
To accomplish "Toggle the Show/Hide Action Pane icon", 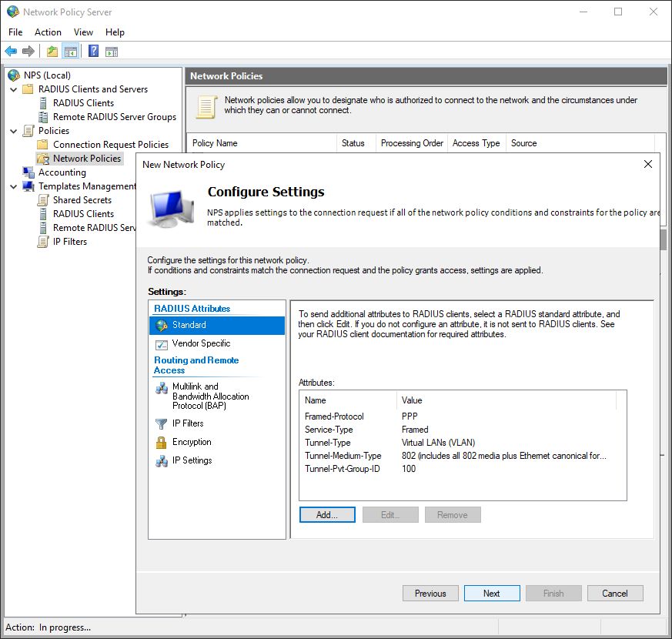I will pyautogui.click(x=112, y=52).
